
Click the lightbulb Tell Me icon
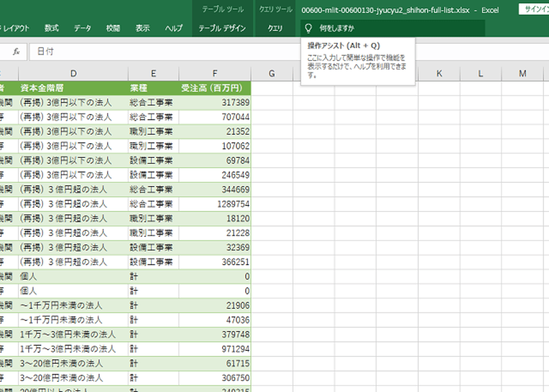click(308, 29)
